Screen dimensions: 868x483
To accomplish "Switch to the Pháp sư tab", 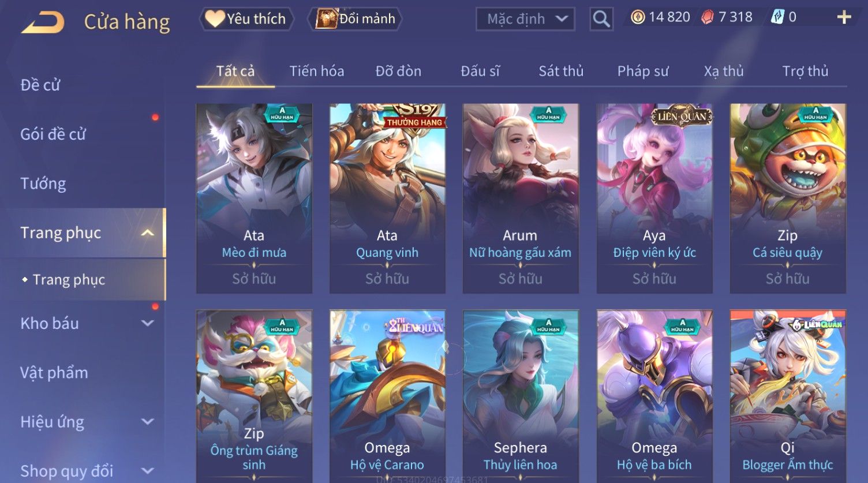I will pos(643,71).
